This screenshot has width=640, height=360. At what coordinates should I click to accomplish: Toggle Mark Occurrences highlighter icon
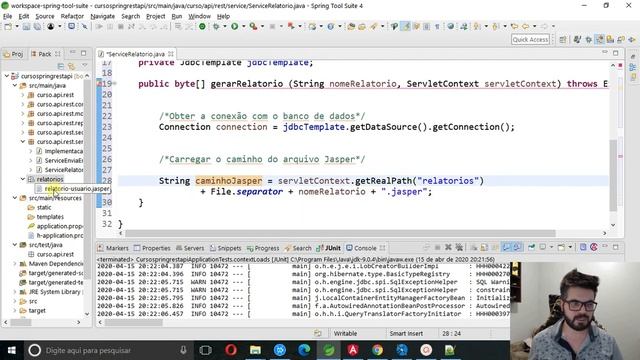(x=405, y=27)
